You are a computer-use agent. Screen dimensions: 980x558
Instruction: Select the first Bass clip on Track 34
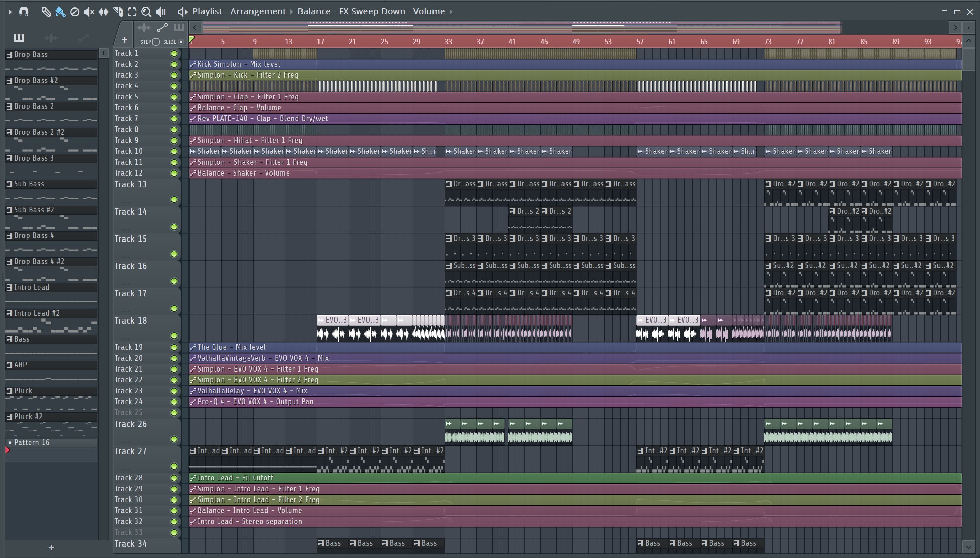[333, 546]
